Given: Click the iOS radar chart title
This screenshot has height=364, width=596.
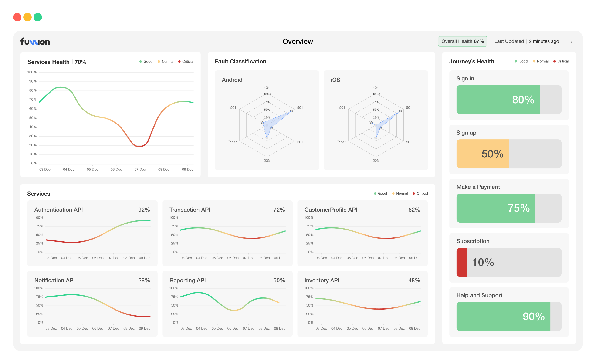Looking at the screenshot, I should [x=335, y=80].
